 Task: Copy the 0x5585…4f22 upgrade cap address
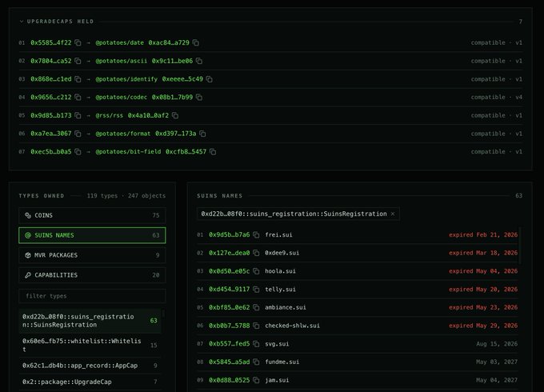(78, 42)
